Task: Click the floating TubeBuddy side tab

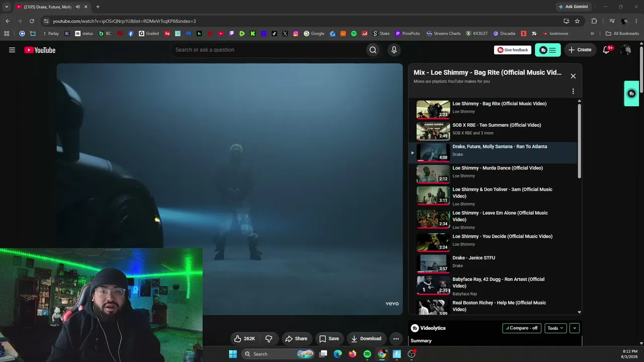Action: click(x=631, y=94)
